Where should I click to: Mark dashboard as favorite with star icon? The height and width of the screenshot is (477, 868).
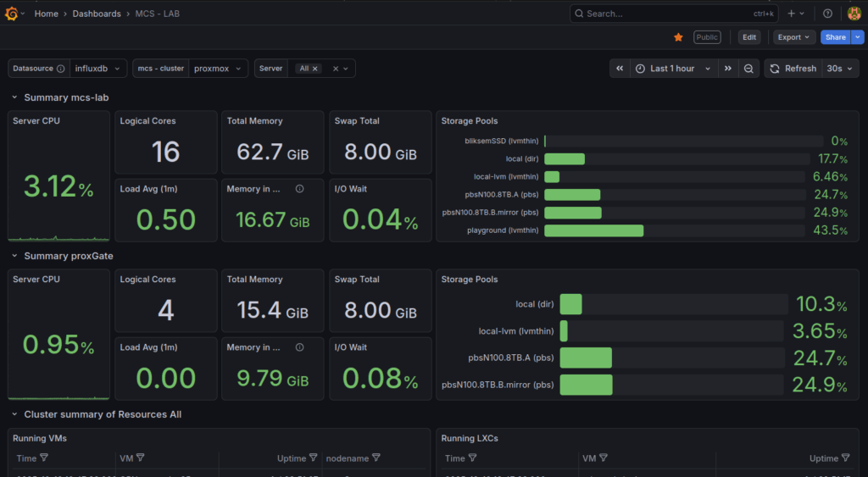pos(678,37)
